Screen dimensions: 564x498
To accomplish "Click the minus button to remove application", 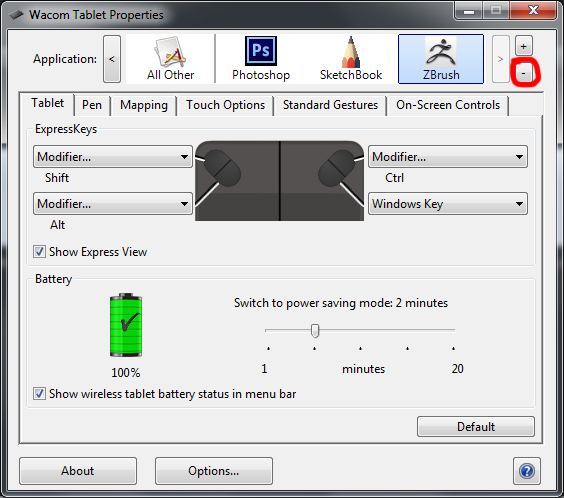I will 523,73.
